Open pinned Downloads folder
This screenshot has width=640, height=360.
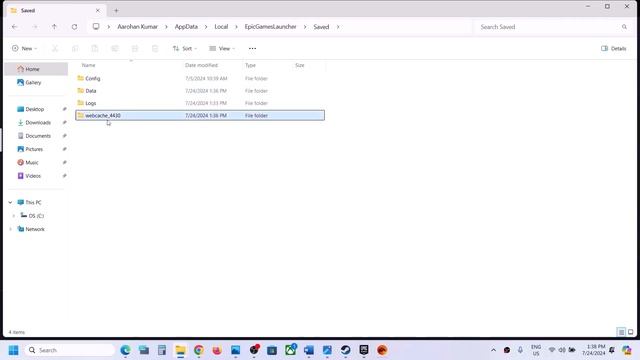coord(37,122)
